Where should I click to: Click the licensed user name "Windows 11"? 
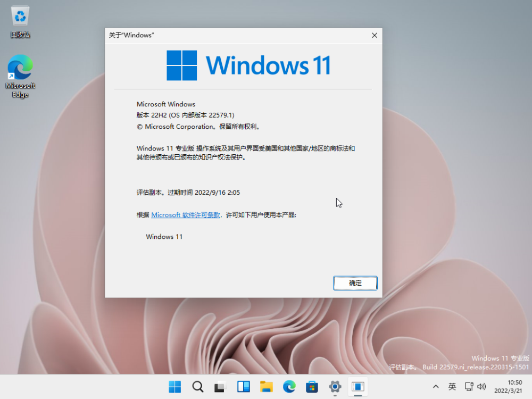pyautogui.click(x=164, y=237)
